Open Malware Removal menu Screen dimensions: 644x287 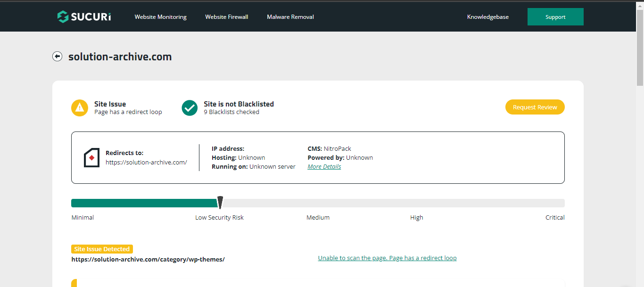pos(290,17)
